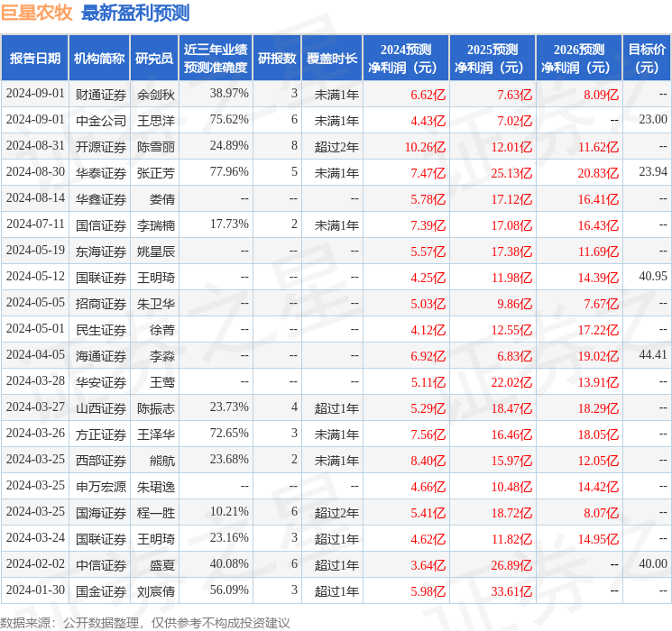The image size is (672, 631).
Task: Click the 2024-02-02 report date
Action: (35, 563)
